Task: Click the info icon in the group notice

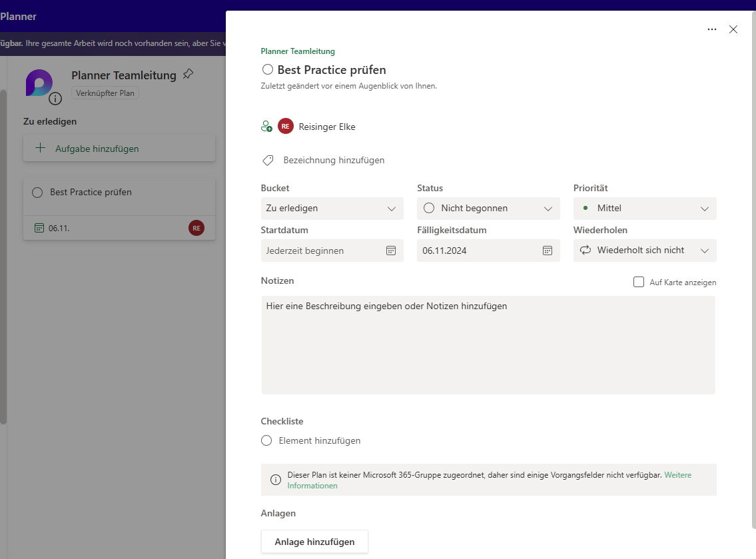Action: point(276,480)
